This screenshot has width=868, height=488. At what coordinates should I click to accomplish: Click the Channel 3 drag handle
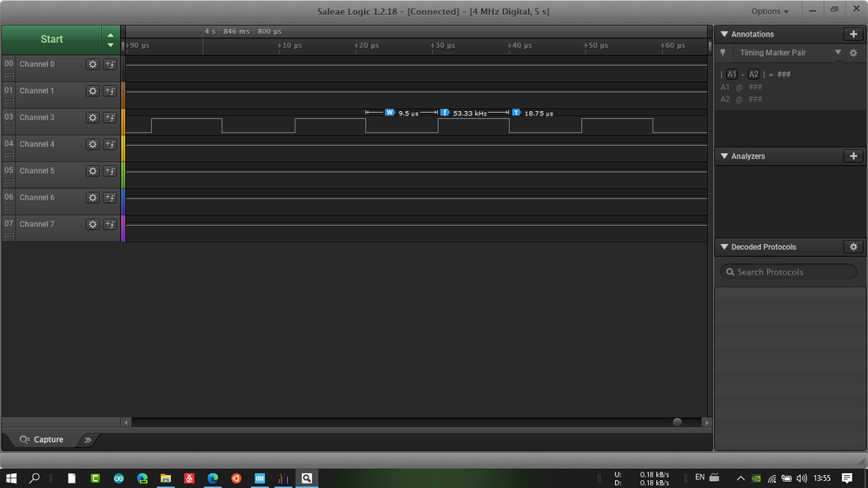click(9, 128)
